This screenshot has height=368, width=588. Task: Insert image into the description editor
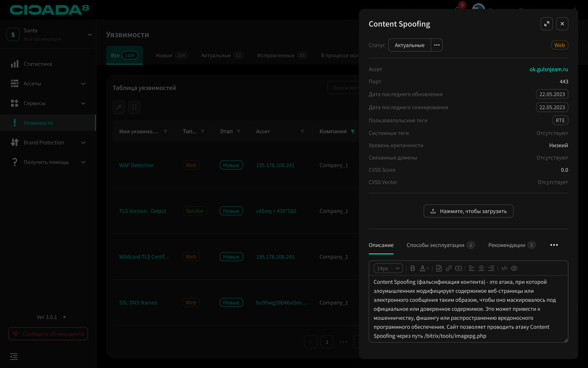pos(439,268)
